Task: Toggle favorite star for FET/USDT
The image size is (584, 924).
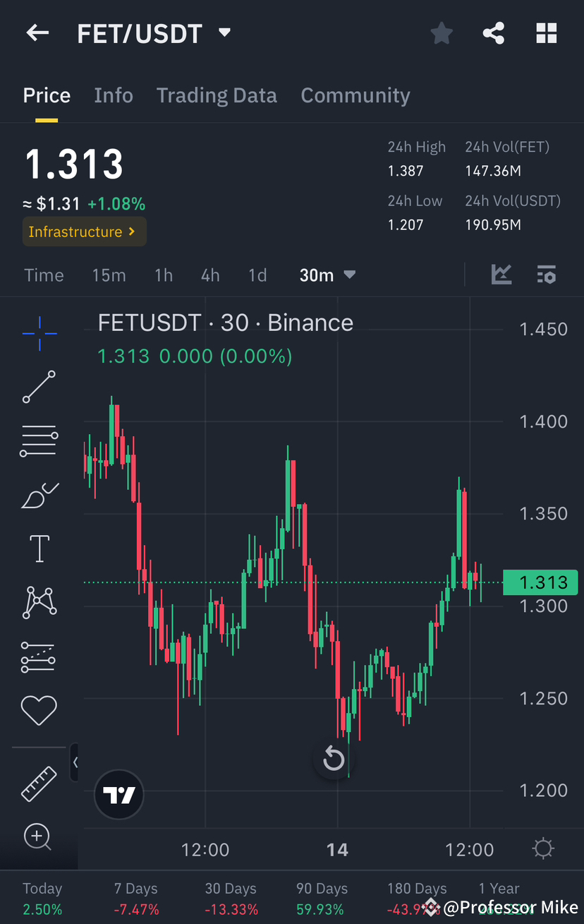Action: tap(442, 32)
